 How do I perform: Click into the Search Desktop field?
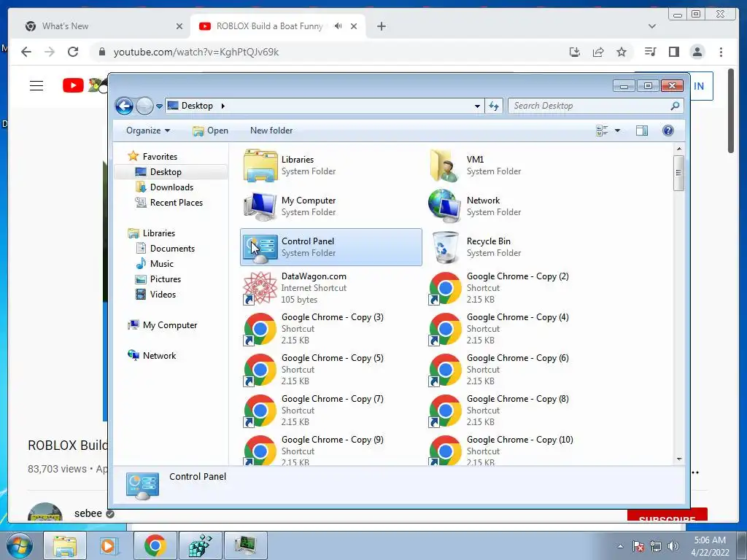click(x=595, y=106)
